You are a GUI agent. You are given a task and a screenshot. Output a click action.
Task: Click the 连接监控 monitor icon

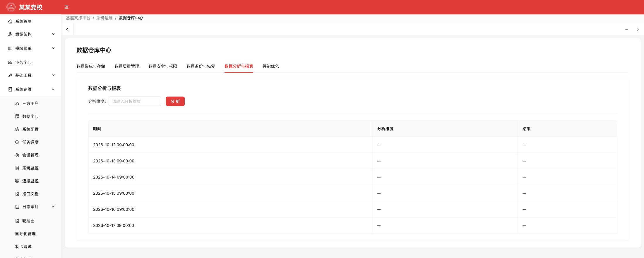(17, 181)
